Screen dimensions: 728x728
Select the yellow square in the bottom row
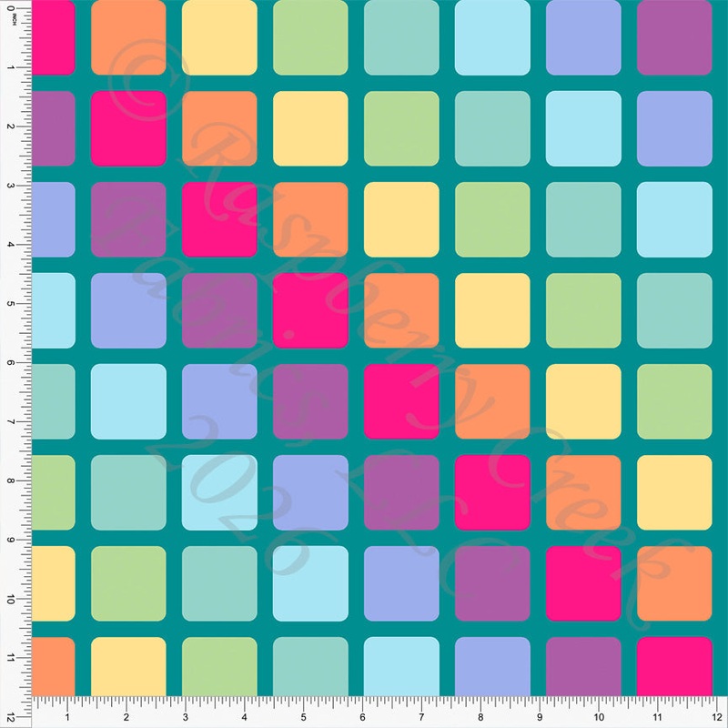click(128, 666)
